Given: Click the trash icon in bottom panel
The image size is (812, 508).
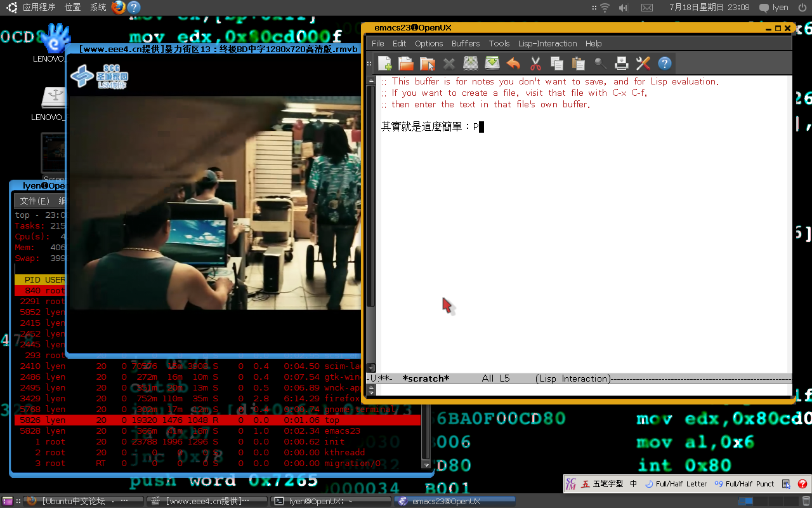Looking at the screenshot, I should [806, 501].
